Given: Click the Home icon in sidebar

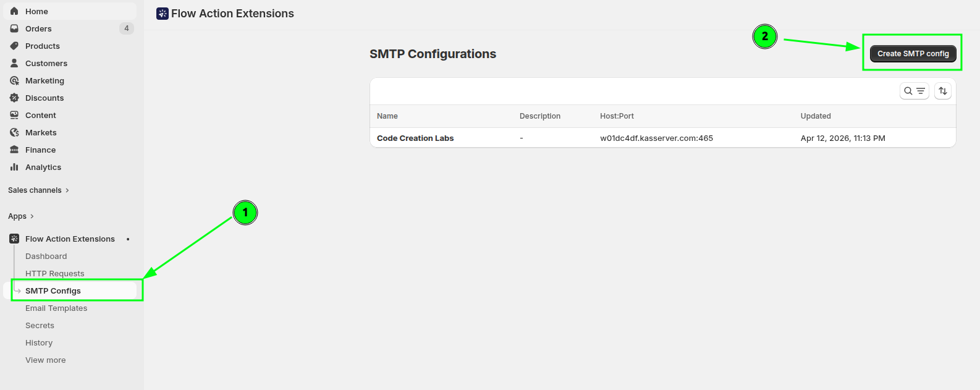Looking at the screenshot, I should point(14,11).
